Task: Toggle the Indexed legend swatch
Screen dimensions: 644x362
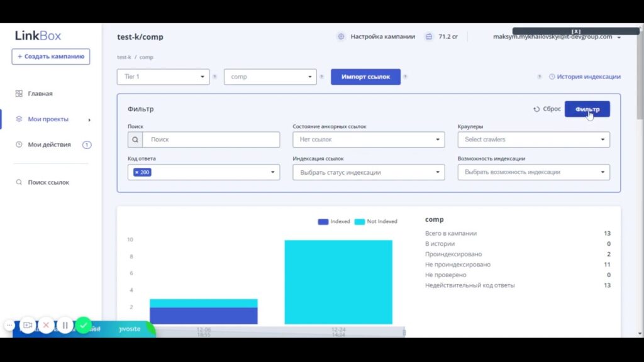Action: 323,222
